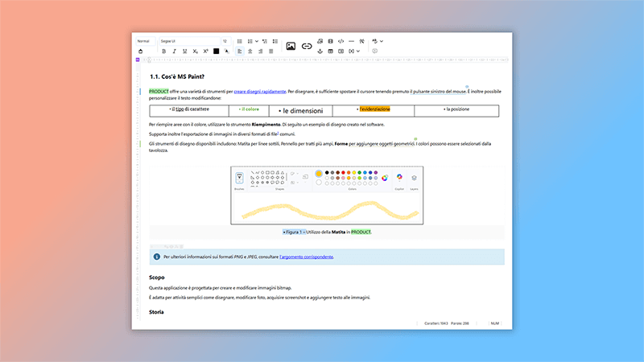Insert a table using the table icon
The height and width of the screenshot is (362, 644).
330,51
